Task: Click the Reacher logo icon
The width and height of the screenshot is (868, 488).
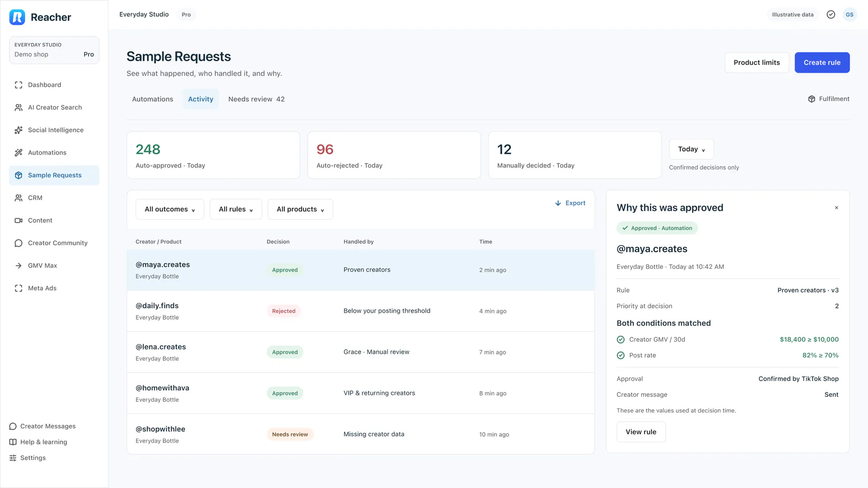Action: (17, 17)
